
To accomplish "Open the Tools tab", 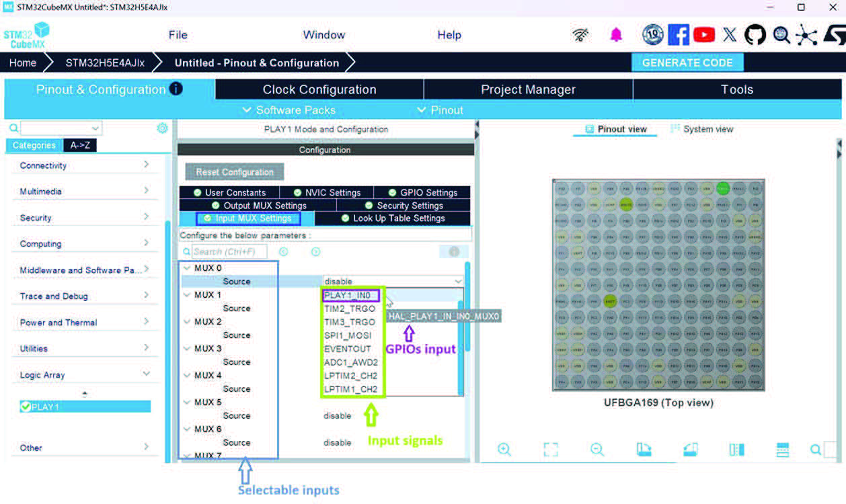I will (737, 89).
